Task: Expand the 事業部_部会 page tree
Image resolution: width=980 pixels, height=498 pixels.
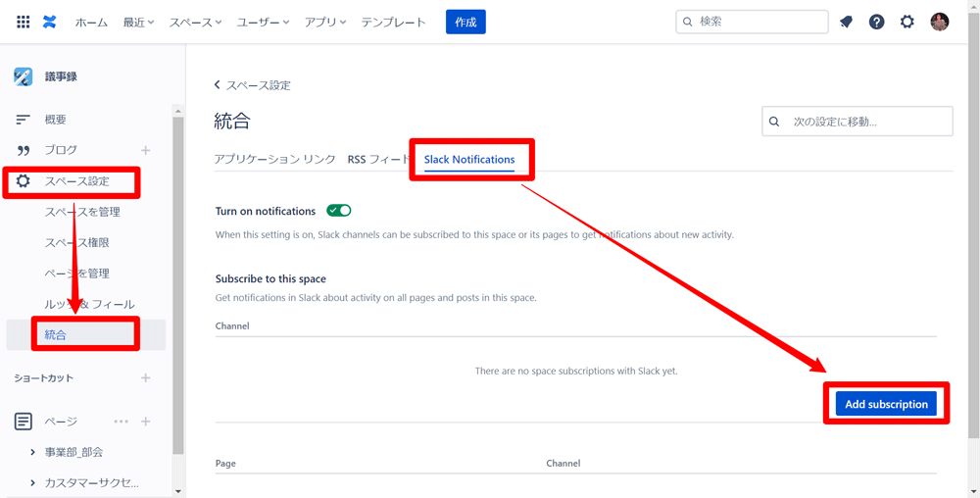Action: pyautogui.click(x=32, y=452)
